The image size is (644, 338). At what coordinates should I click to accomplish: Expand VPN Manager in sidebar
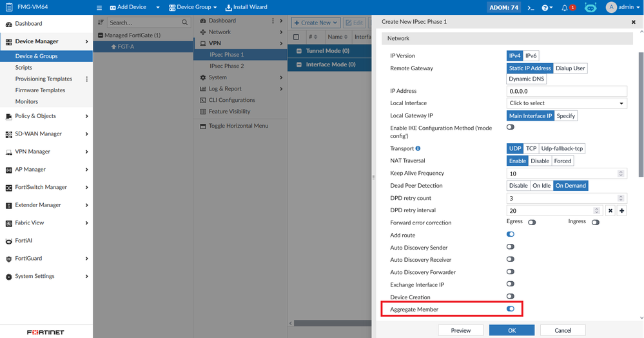coord(46,152)
